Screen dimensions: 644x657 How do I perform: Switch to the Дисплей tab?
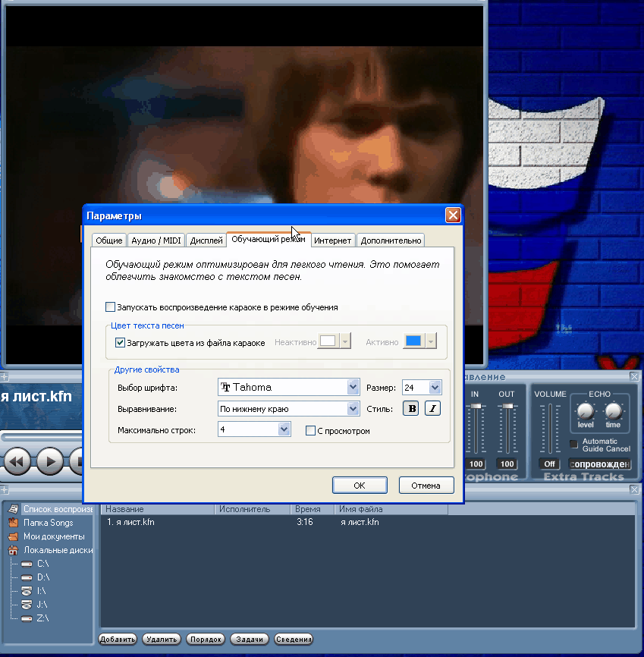(206, 240)
